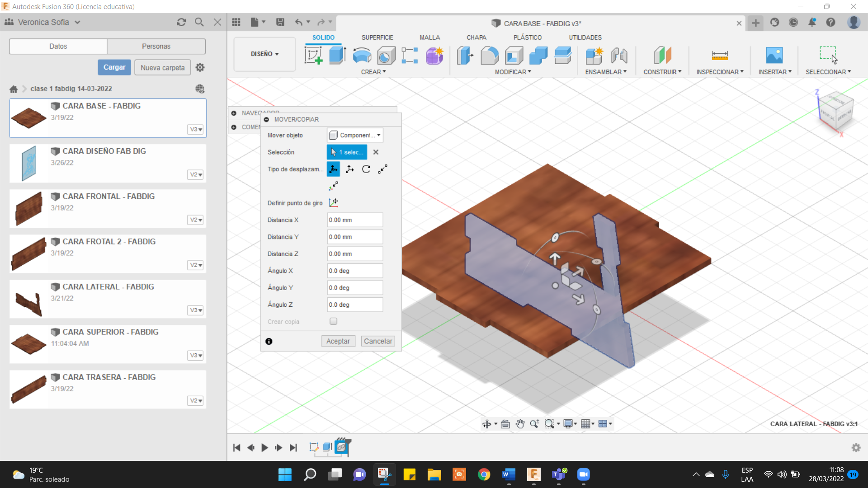Search in the data panel
This screenshot has height=488, width=868.
tap(199, 22)
